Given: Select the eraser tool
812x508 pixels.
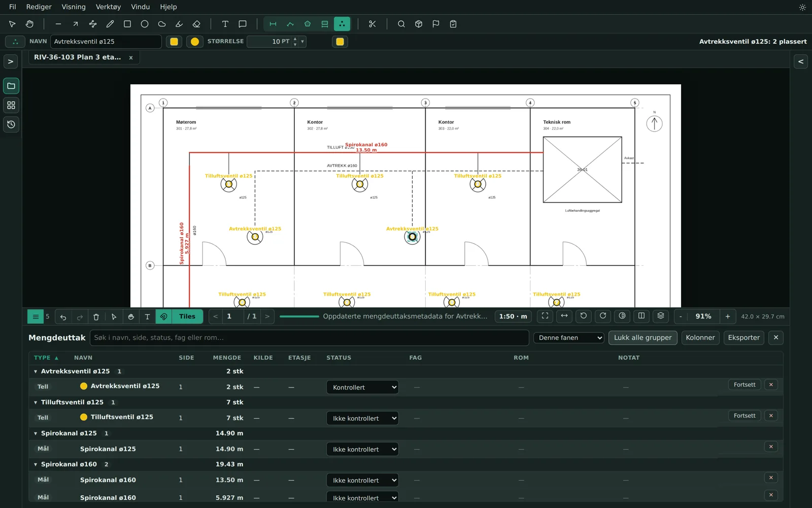Looking at the screenshot, I should point(196,24).
